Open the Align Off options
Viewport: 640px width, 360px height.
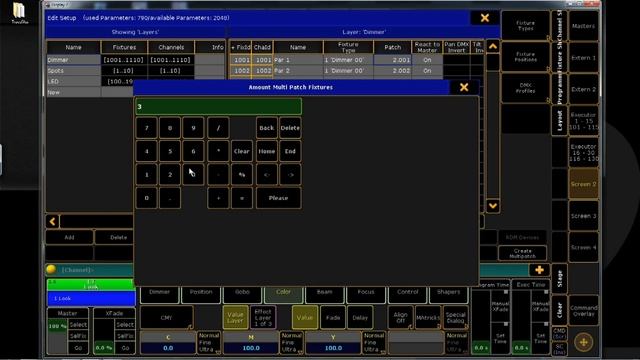400,317
